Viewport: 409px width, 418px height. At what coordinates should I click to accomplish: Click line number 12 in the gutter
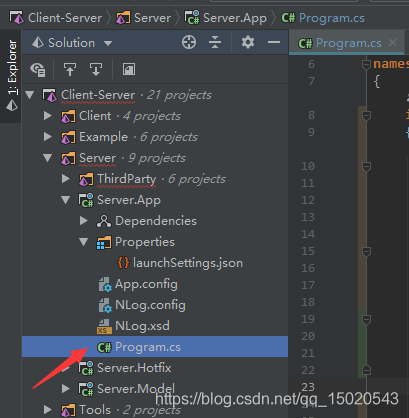[x=308, y=200]
